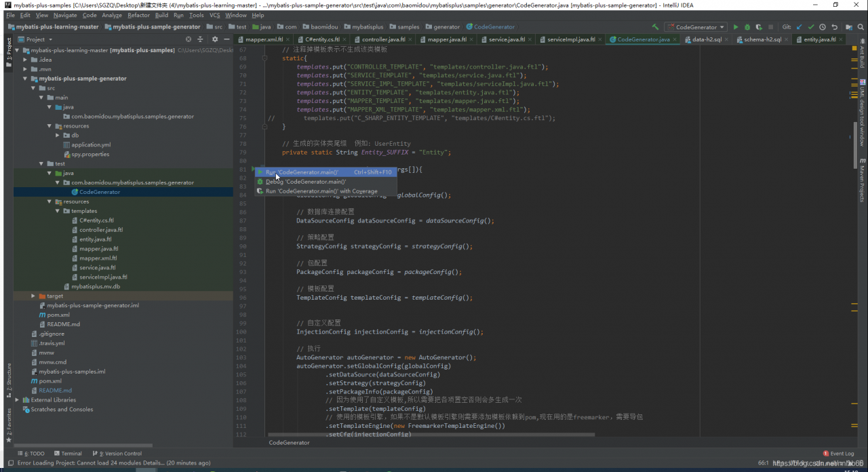The image size is (868, 472).
Task: Open Search Everywhere magnifier icon
Action: (861, 27)
